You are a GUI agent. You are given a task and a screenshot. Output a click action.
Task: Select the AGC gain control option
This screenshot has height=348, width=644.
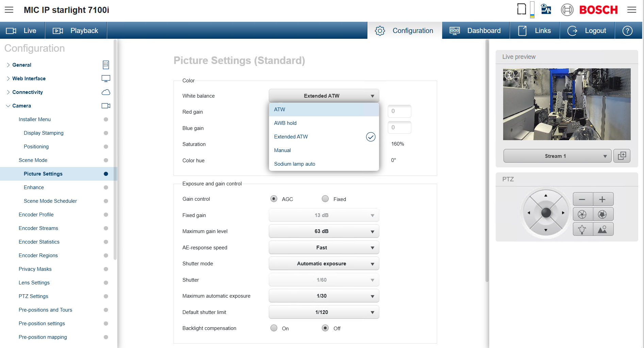[274, 199]
